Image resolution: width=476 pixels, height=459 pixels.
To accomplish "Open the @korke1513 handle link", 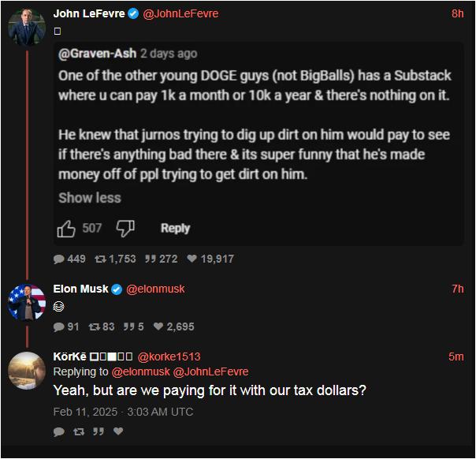I will point(169,356).
